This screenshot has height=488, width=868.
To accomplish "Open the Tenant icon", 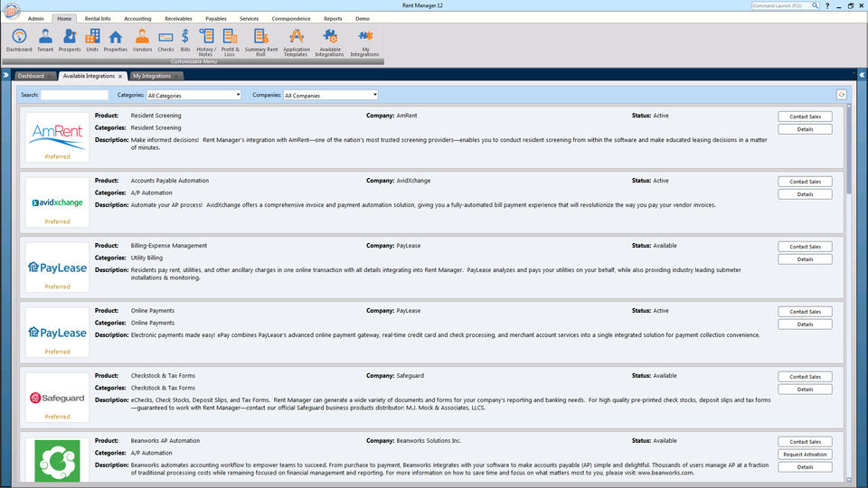I will tap(45, 41).
